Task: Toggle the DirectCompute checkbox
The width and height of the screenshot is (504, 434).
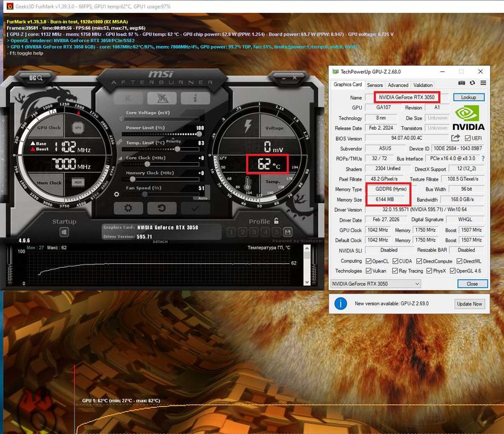Action: point(419,261)
